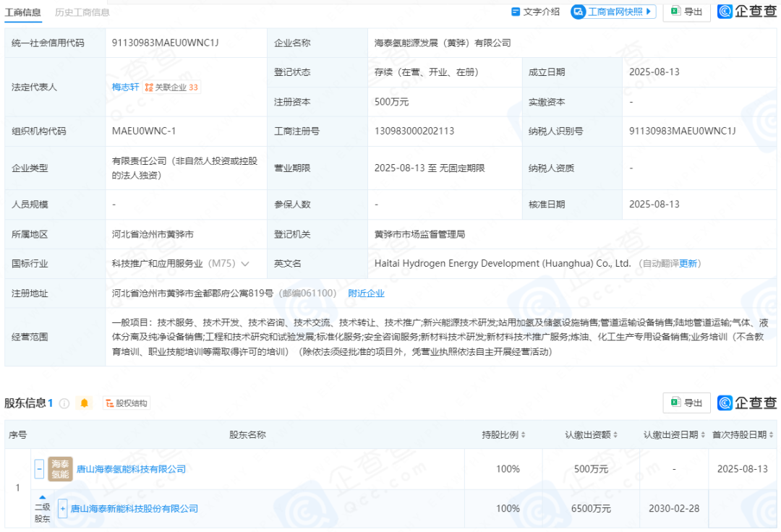Sort by 认缴出资额 column arrows

click(x=615, y=435)
